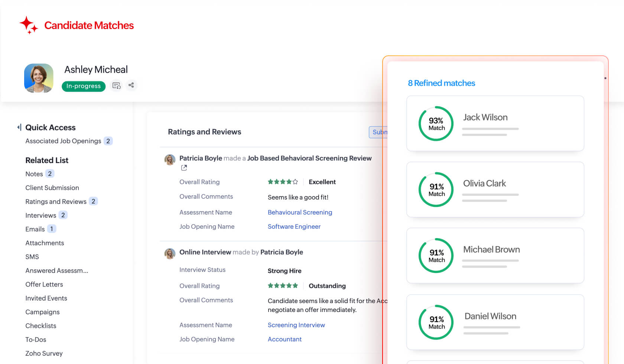The image size is (624, 364).
Task: Select Olivia Clark's match card
Action: pos(495,189)
